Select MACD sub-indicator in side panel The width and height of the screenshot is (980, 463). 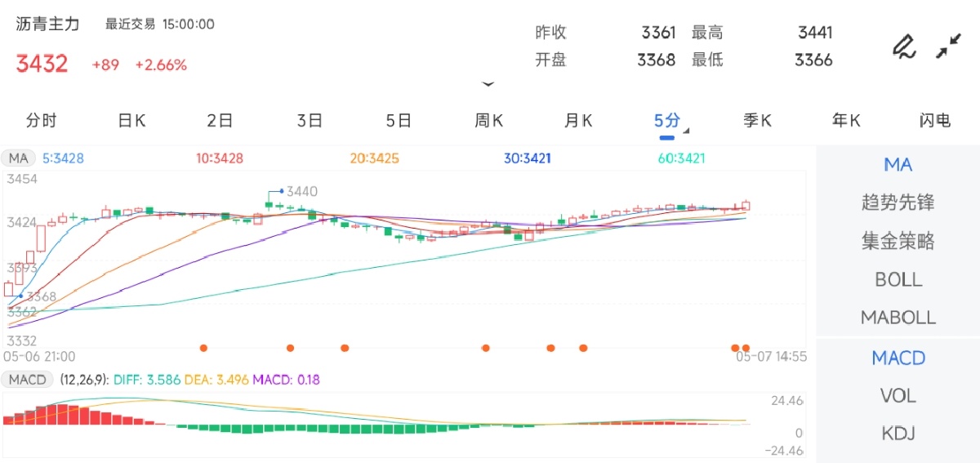point(898,358)
